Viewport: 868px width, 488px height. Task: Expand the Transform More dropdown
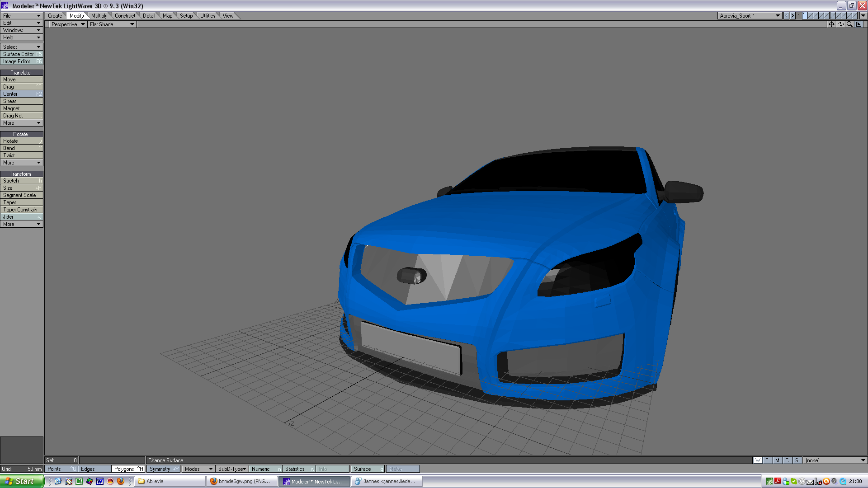[x=22, y=224]
